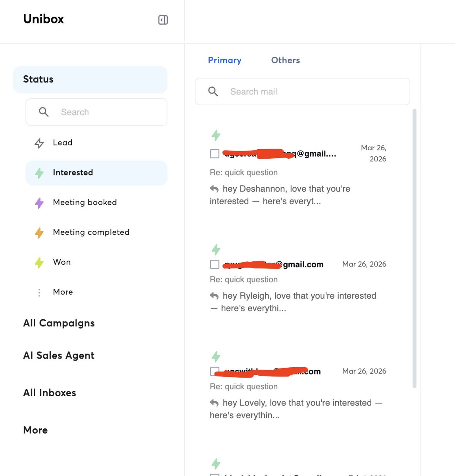Expand the All Inboxes section
Screen dimensions: 455x476
(x=50, y=393)
